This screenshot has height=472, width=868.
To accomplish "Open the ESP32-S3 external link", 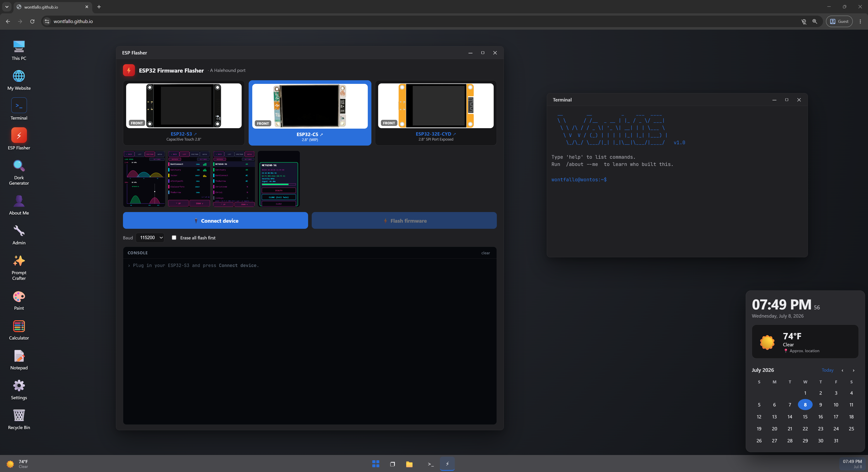I will [184, 134].
